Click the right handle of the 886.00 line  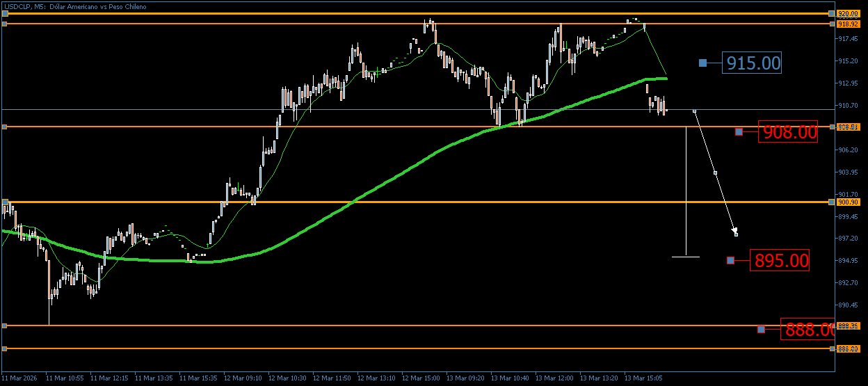(x=832, y=348)
